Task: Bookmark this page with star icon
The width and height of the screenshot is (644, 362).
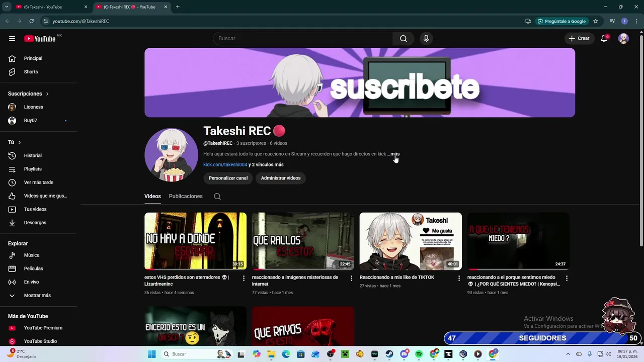Action: click(x=596, y=21)
